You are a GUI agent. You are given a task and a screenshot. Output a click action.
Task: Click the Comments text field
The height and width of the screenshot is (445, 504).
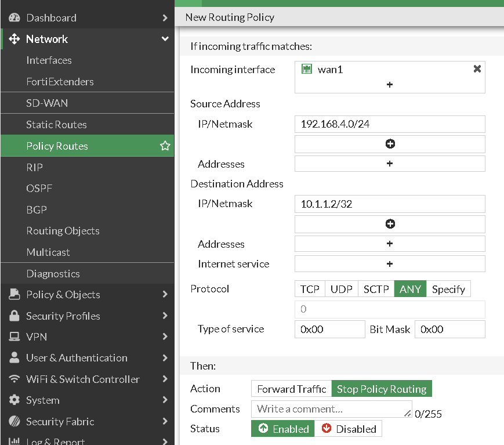[x=331, y=409]
